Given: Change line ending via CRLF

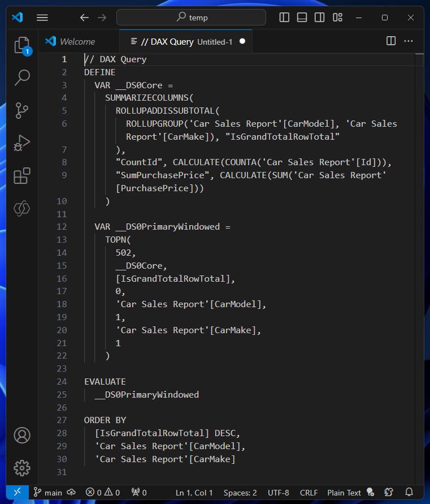Looking at the screenshot, I should [x=309, y=493].
